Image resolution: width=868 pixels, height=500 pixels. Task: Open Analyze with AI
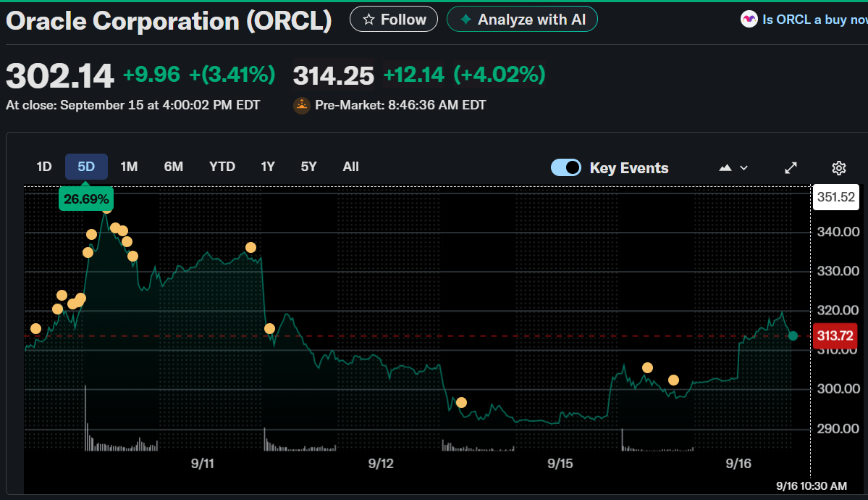click(522, 20)
